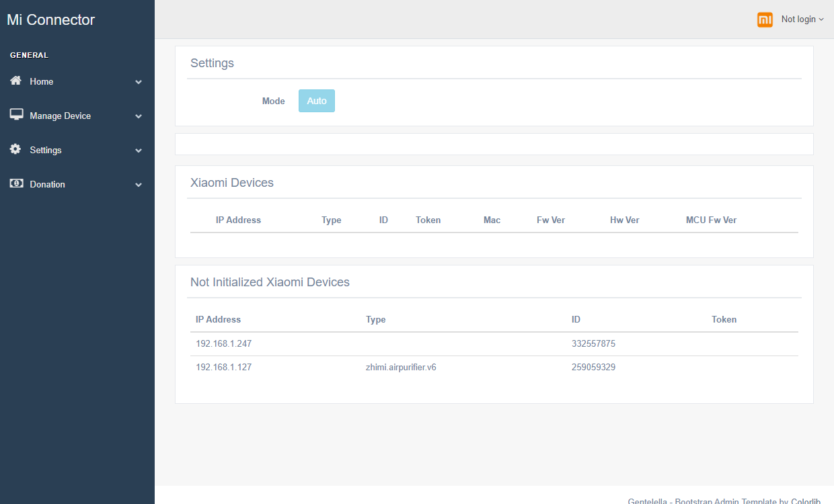Select IP address 192.168.1.247
The height and width of the screenshot is (504, 834).
click(224, 343)
